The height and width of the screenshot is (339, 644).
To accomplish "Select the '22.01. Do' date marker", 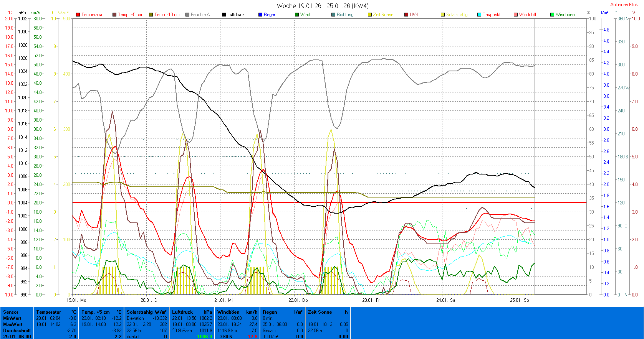I will click(x=298, y=300).
